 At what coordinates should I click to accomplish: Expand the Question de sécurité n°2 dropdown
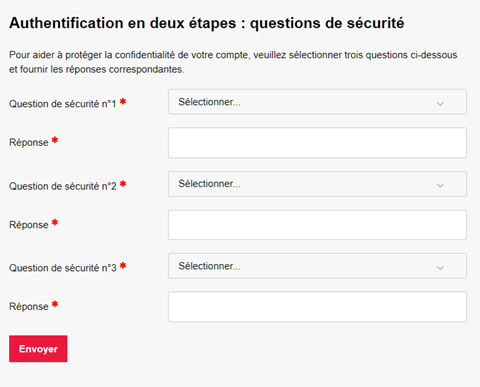click(317, 184)
